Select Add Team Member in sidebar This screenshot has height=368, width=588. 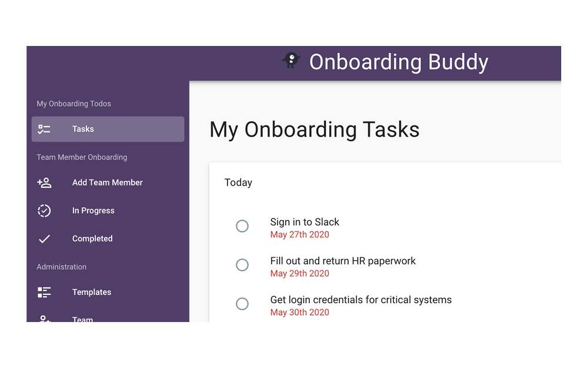(x=107, y=183)
